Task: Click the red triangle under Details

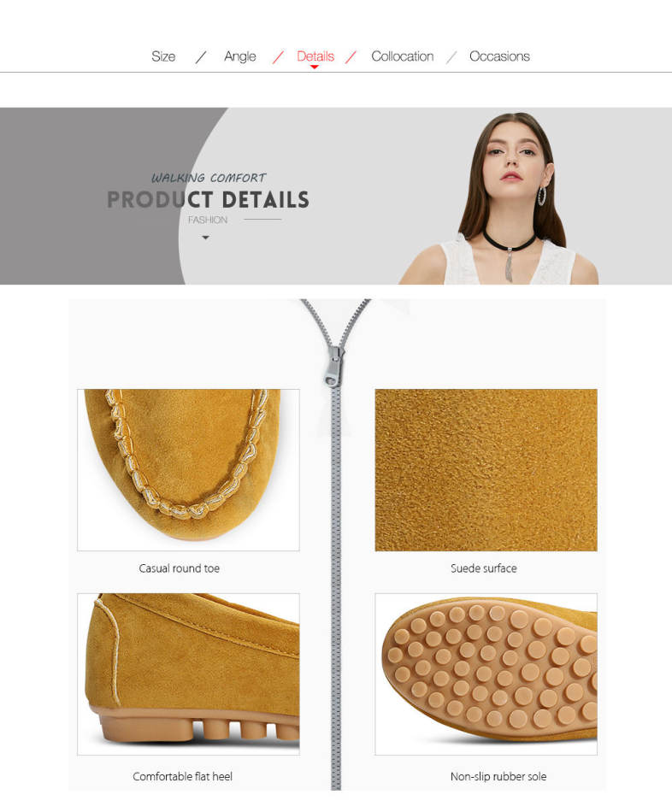Action: pos(315,68)
